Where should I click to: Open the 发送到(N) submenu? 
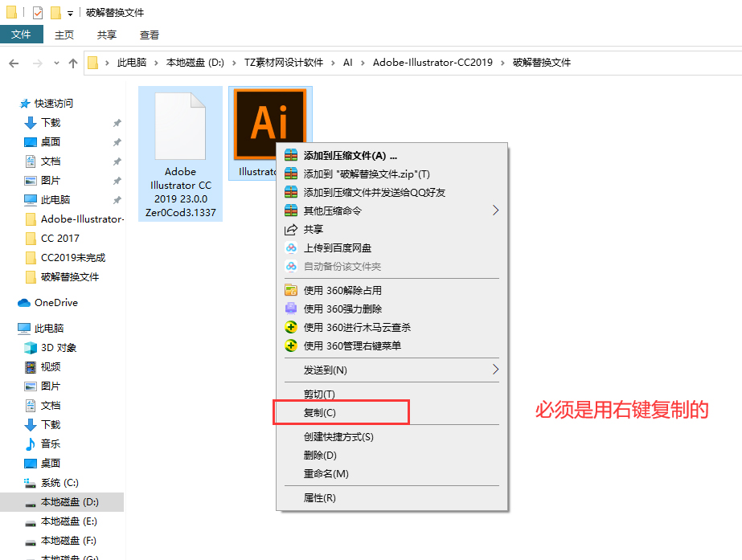(391, 370)
